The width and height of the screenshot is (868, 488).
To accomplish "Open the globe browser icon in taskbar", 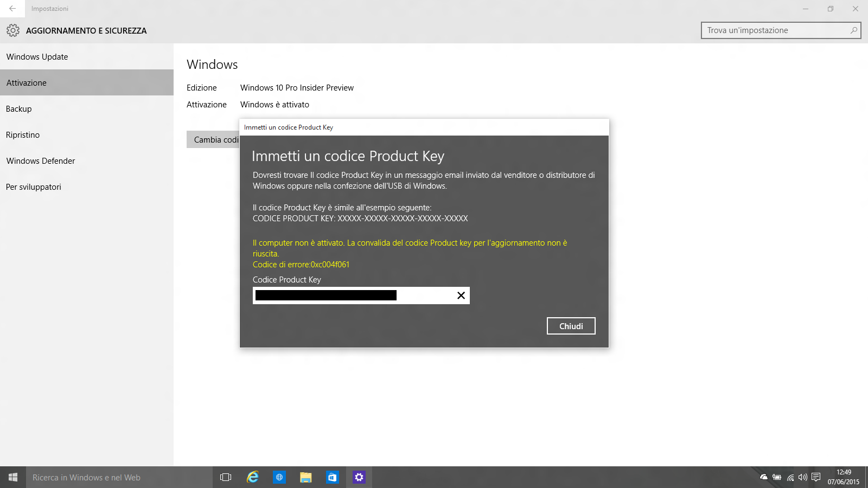I will tap(279, 477).
